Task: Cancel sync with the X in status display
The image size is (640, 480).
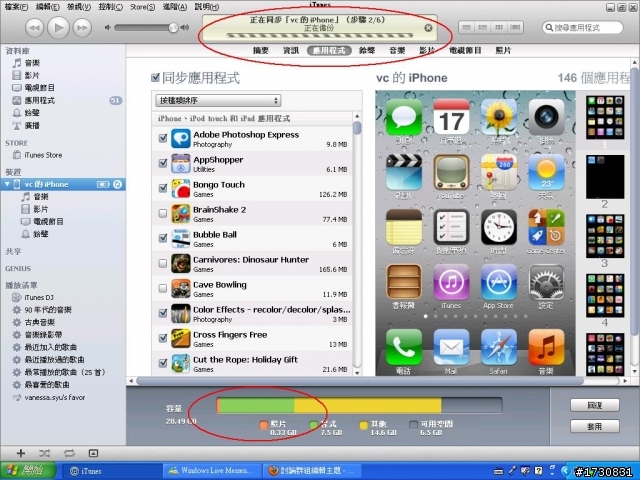Action: click(428, 28)
